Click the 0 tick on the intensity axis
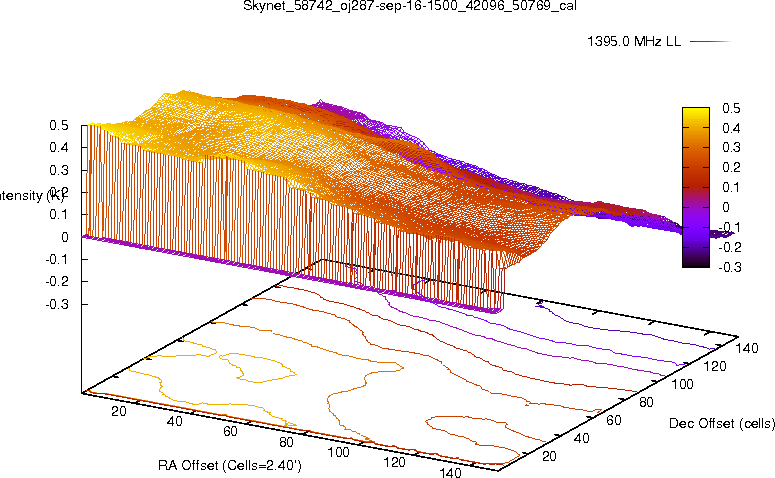This screenshot has width=775, height=478. pos(65,237)
